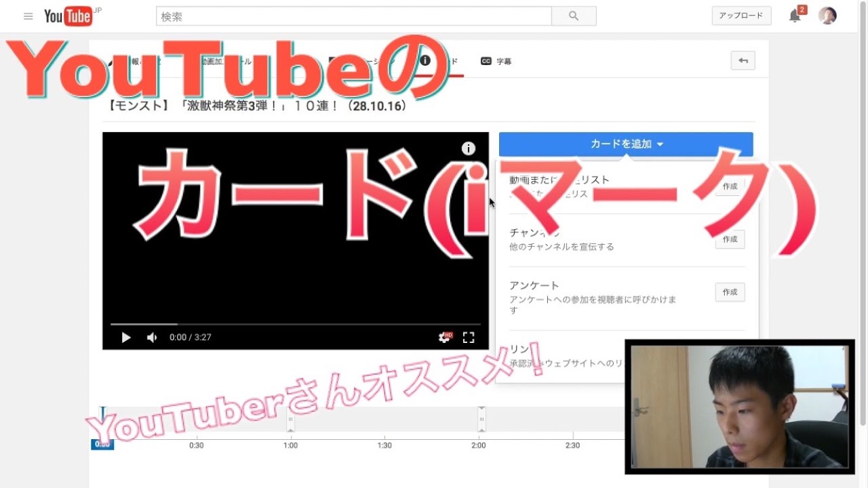Click the 2:00 timeline marker handle
The image size is (868, 488).
click(x=481, y=420)
